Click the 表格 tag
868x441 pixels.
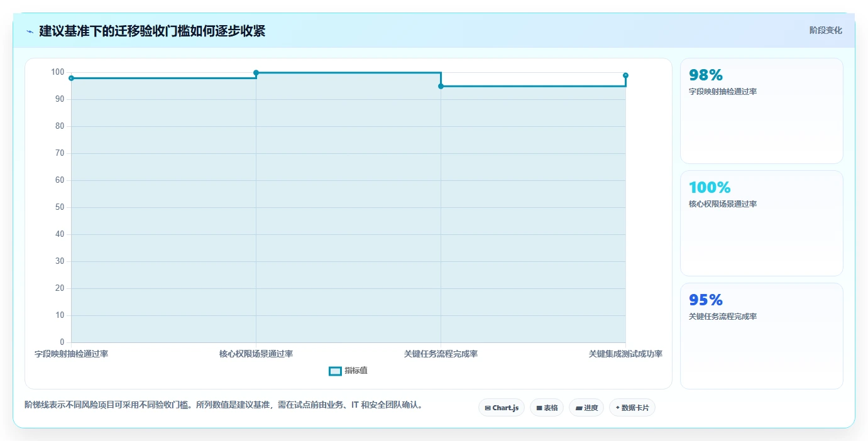click(547, 408)
